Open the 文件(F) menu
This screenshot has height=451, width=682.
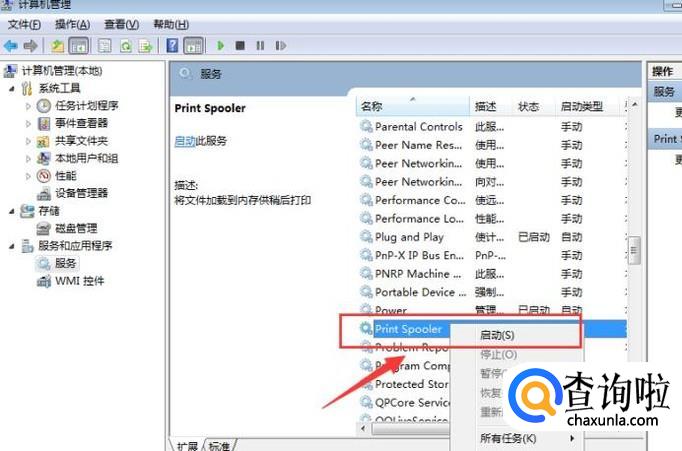pos(24,24)
